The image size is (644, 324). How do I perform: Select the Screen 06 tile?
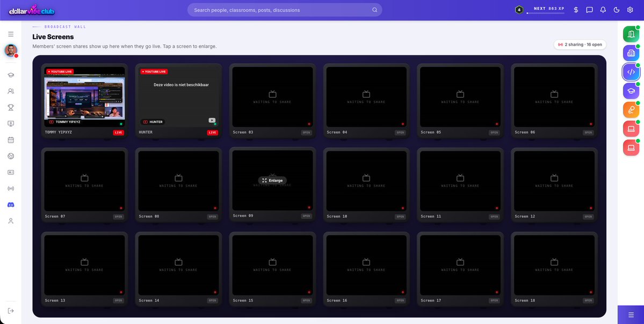[554, 100]
